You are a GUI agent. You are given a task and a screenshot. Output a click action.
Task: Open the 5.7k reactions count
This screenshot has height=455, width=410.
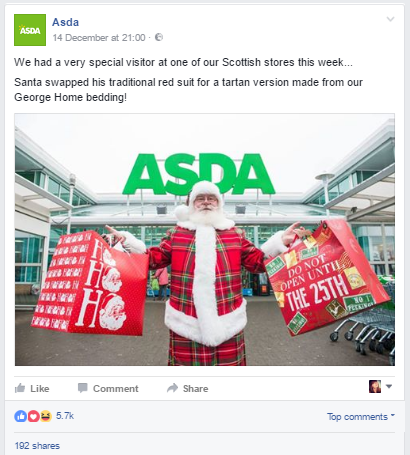click(65, 416)
